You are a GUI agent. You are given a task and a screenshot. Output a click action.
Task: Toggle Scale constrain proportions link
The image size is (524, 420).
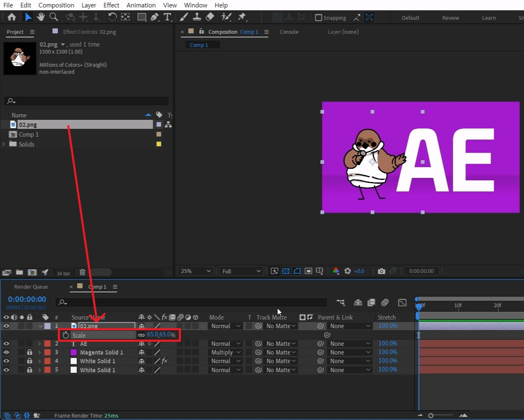142,335
